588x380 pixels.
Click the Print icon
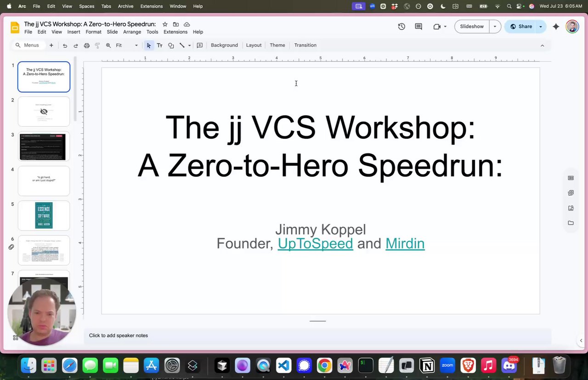[86, 45]
